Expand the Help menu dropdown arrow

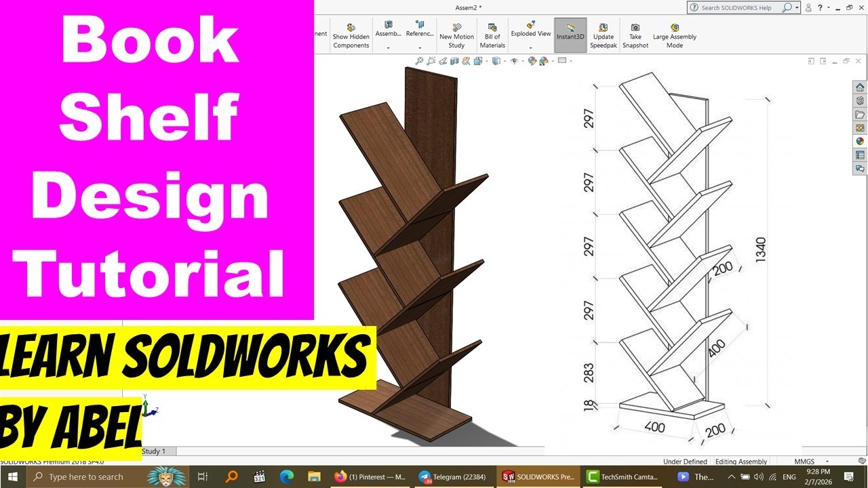[828, 8]
